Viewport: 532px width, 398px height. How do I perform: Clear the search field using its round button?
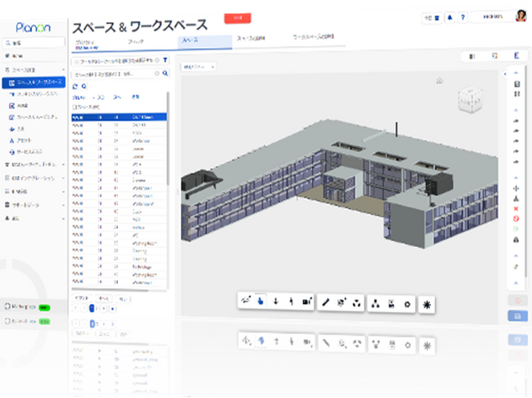(x=157, y=74)
